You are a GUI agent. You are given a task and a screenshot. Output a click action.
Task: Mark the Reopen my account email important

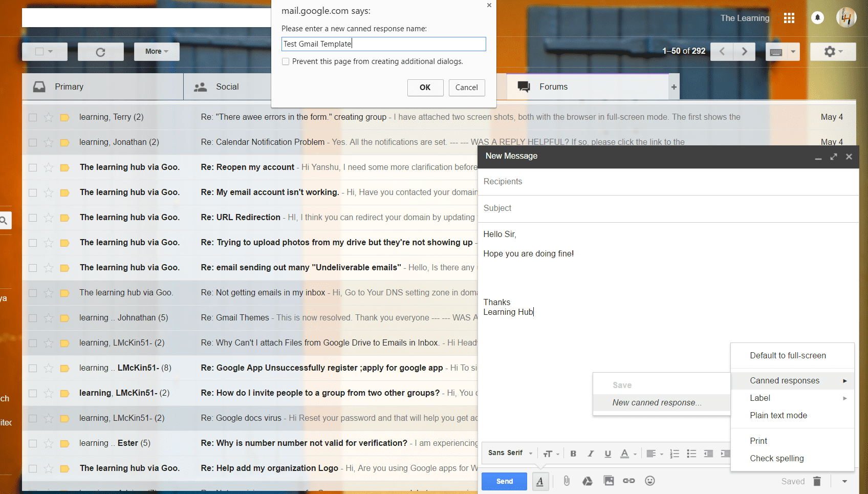(x=64, y=167)
